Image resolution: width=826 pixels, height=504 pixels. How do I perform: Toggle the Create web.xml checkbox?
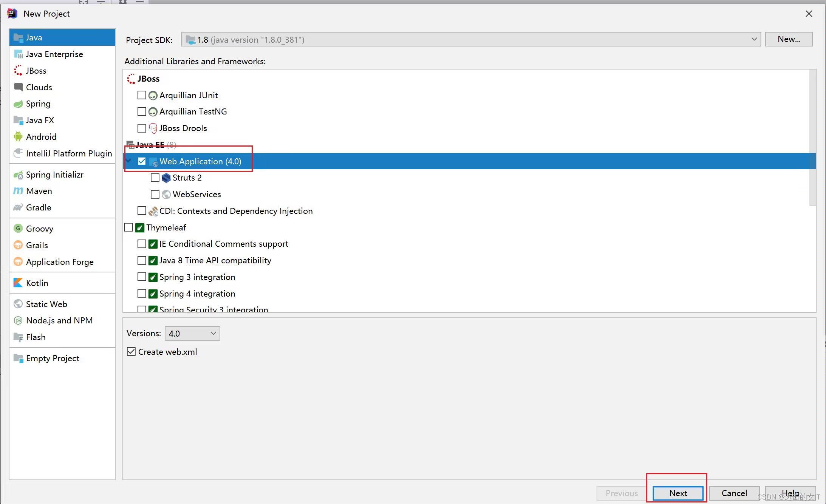click(130, 352)
